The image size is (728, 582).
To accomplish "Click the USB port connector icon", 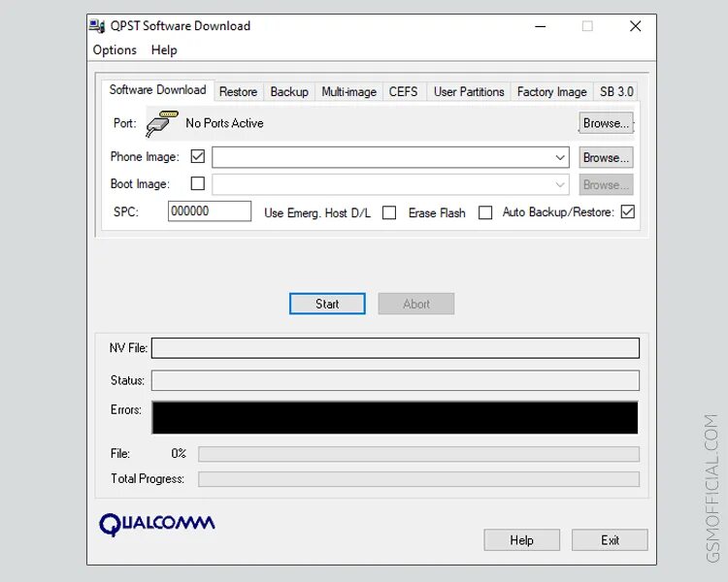I will 161,123.
